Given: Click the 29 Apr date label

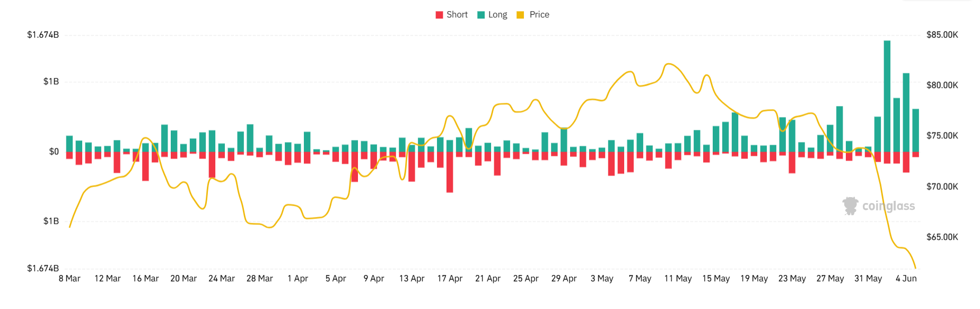Looking at the screenshot, I should click(564, 279).
